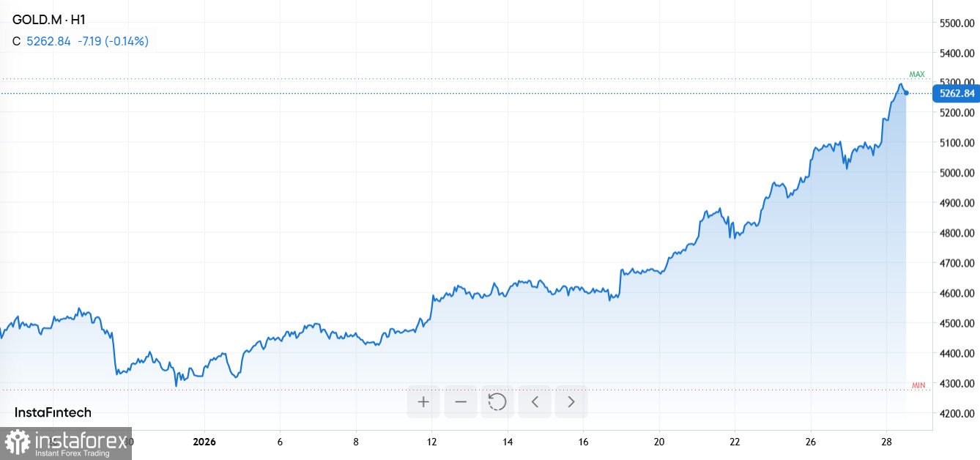Click the close value 5262.84 in header
Image resolution: width=980 pixels, height=460 pixels.
click(48, 41)
